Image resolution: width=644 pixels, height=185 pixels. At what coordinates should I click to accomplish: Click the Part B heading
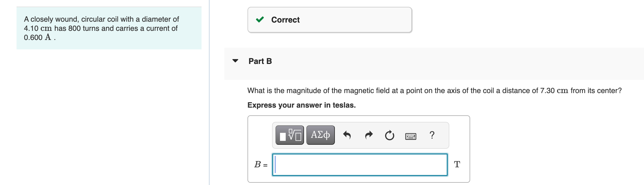pyautogui.click(x=260, y=61)
